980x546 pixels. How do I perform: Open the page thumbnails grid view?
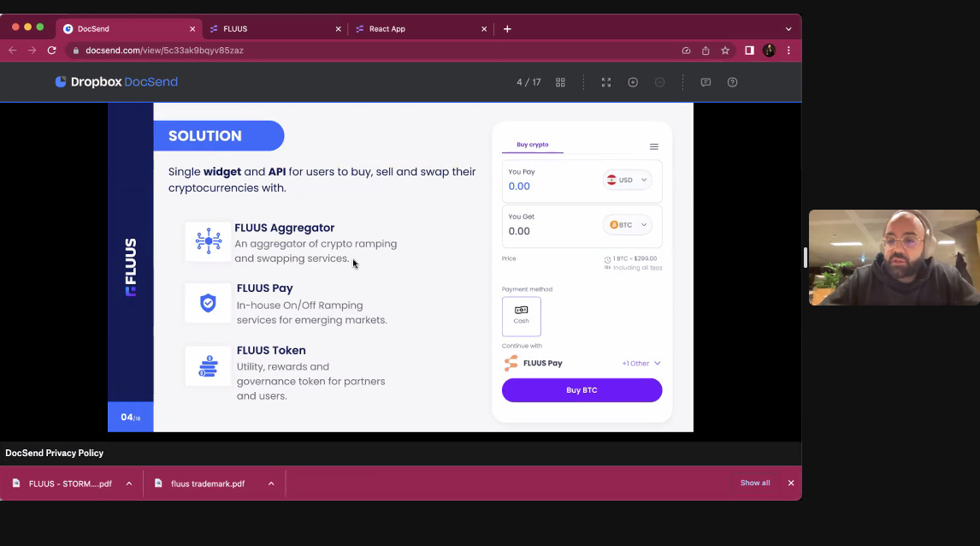click(561, 82)
